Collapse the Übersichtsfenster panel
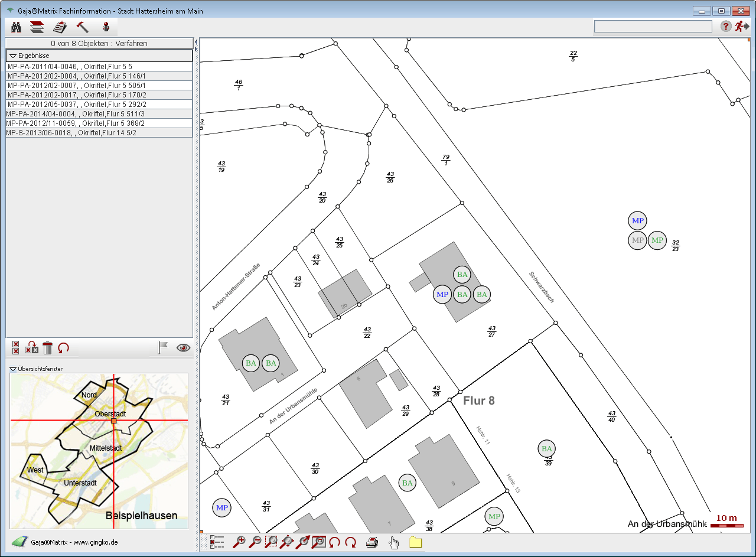This screenshot has height=557, width=756. click(13, 369)
